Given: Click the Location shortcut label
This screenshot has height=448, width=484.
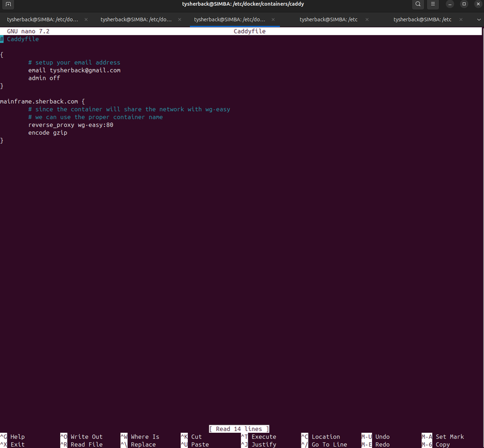Looking at the screenshot, I should [325, 436].
